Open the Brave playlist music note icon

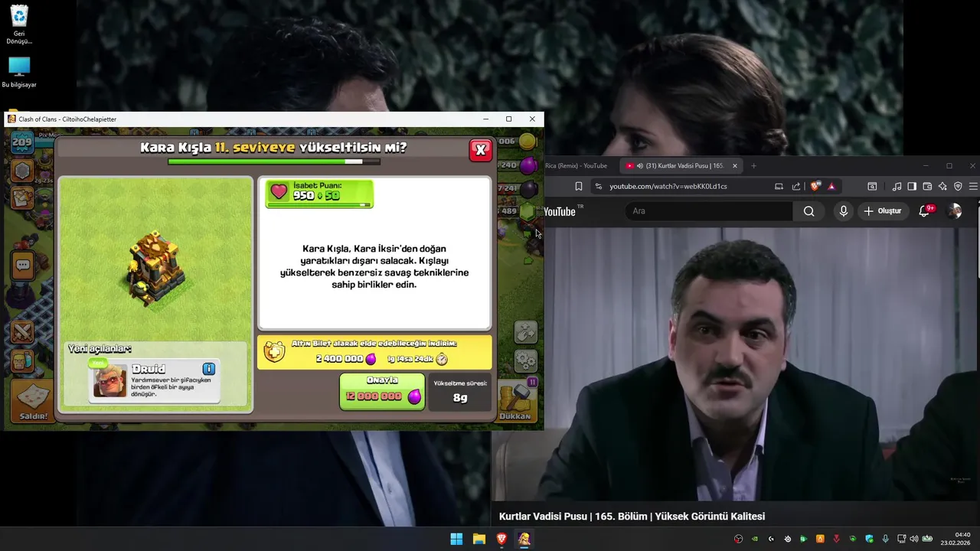coord(897,186)
